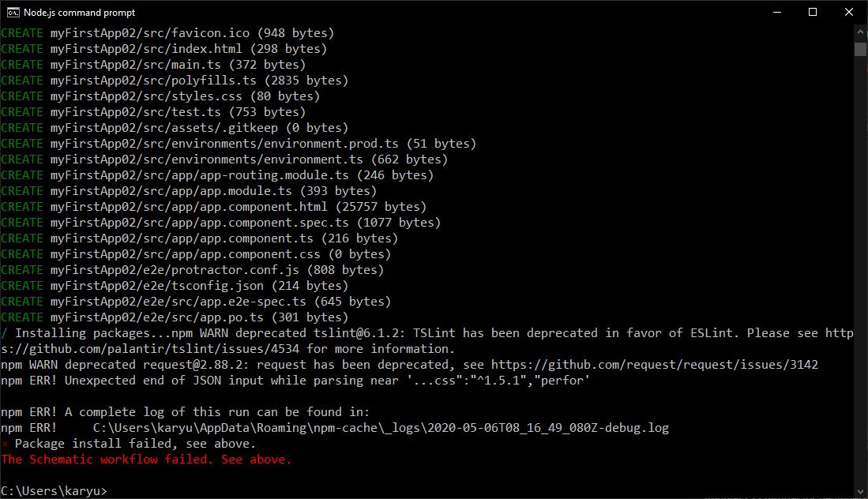Image resolution: width=868 pixels, height=499 pixels.
Task: Click the Node.js command prompt title text
Action: coord(79,12)
